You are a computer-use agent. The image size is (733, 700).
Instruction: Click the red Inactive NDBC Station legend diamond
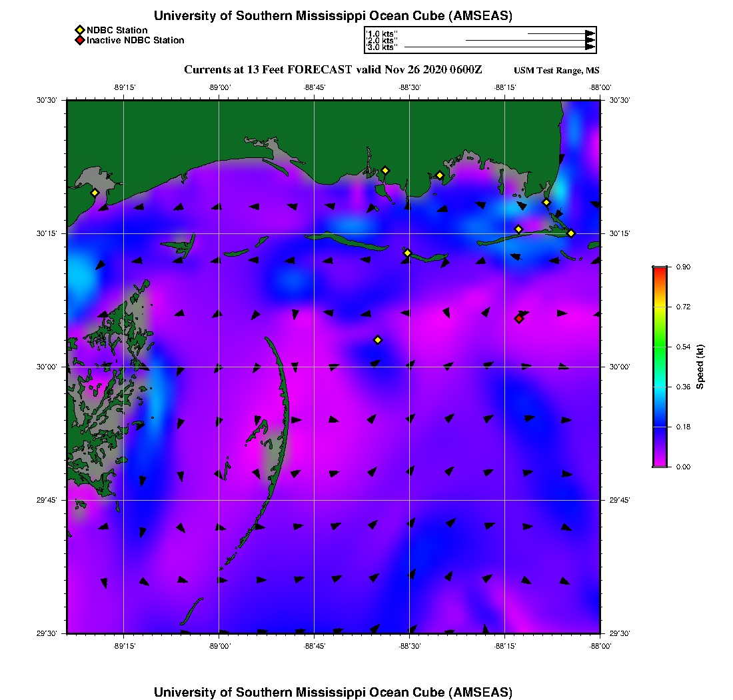(x=79, y=41)
